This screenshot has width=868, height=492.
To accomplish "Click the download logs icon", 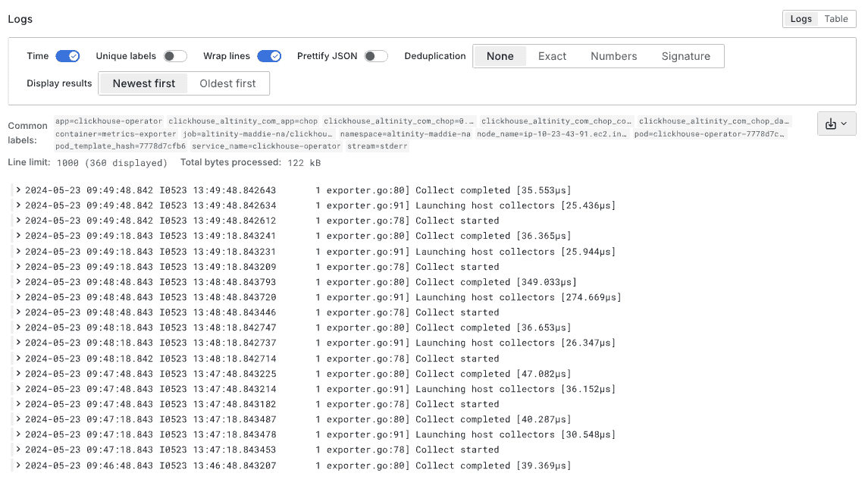I will click(832, 123).
